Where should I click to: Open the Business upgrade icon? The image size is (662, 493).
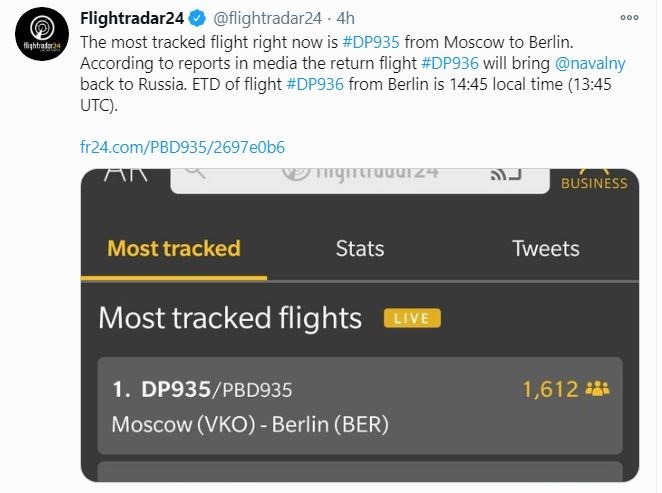pos(594,176)
